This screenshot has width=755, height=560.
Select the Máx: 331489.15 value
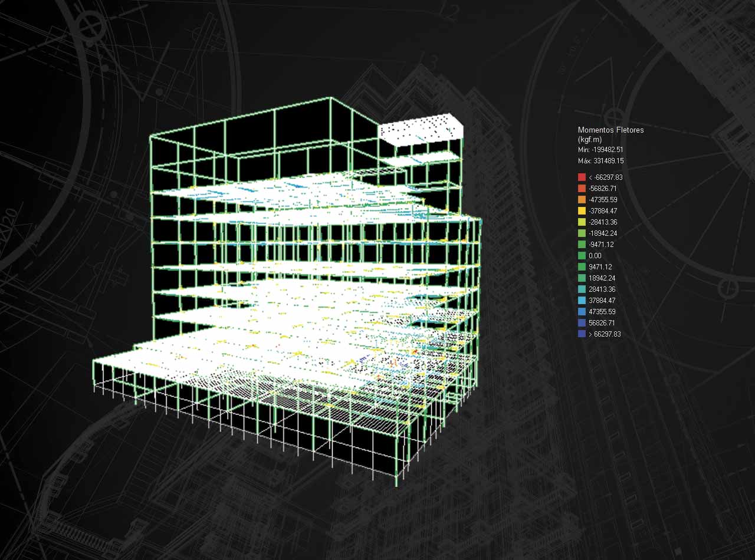601,160
